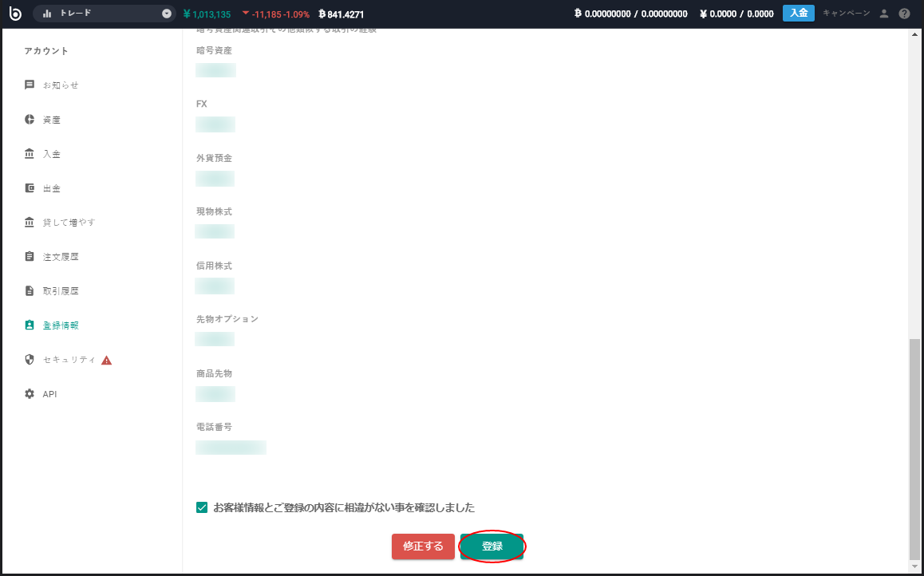Open the 出金 sidebar menu item
The height and width of the screenshot is (576, 924).
click(52, 187)
